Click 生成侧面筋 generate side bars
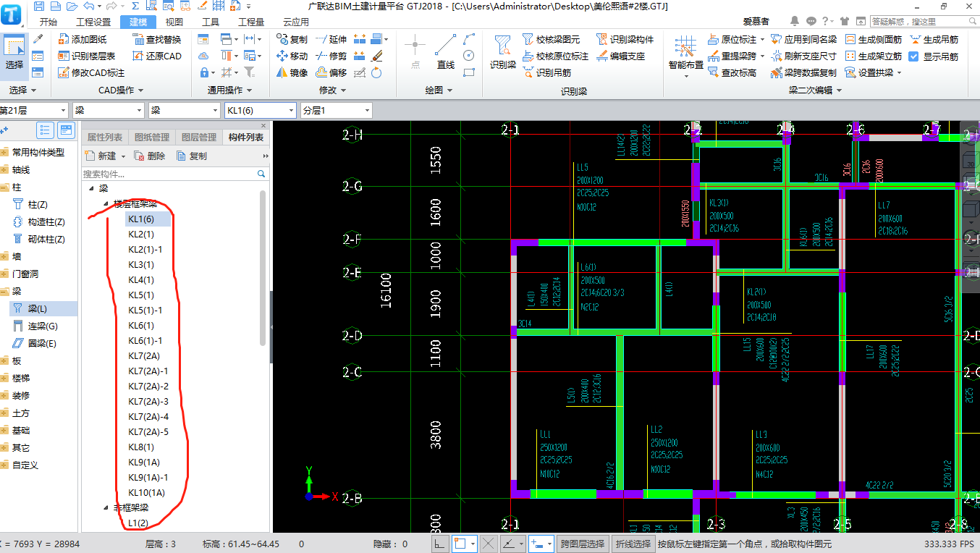 click(x=874, y=39)
